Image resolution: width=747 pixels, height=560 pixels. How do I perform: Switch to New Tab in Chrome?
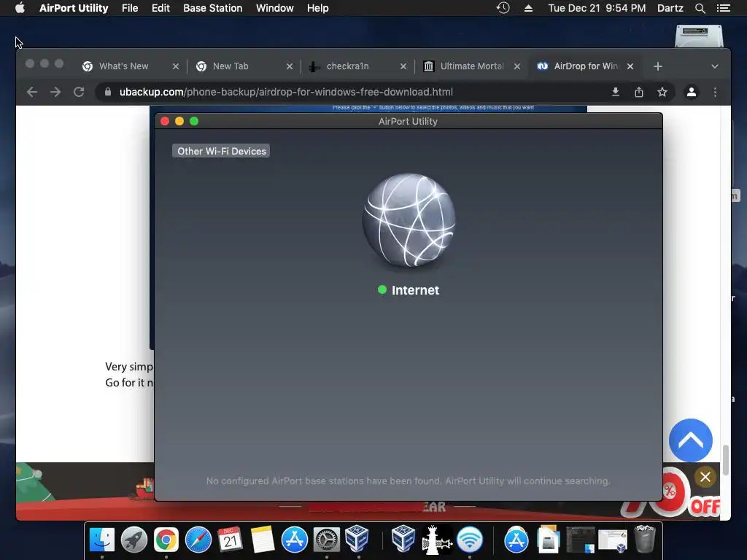(x=231, y=66)
